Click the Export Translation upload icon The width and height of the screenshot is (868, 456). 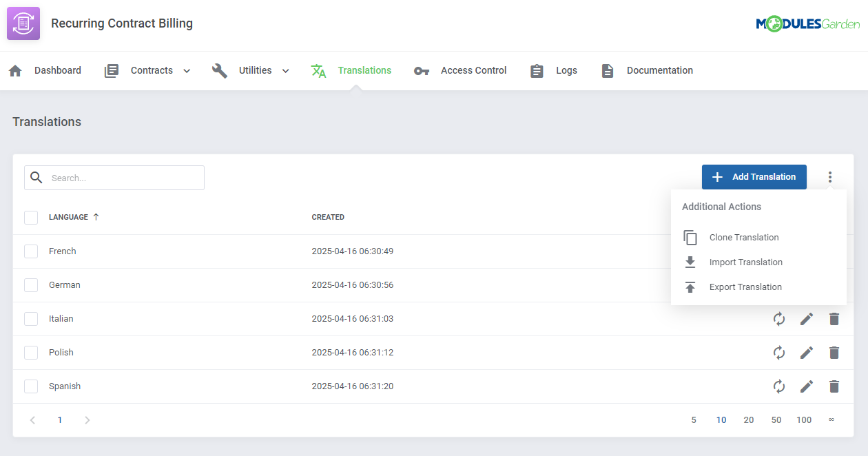(x=690, y=287)
